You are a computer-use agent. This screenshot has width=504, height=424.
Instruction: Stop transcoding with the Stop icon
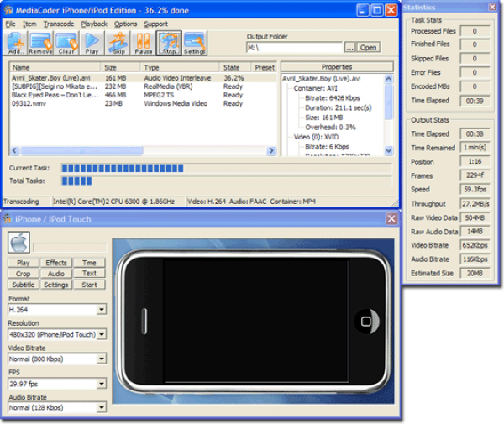(169, 42)
